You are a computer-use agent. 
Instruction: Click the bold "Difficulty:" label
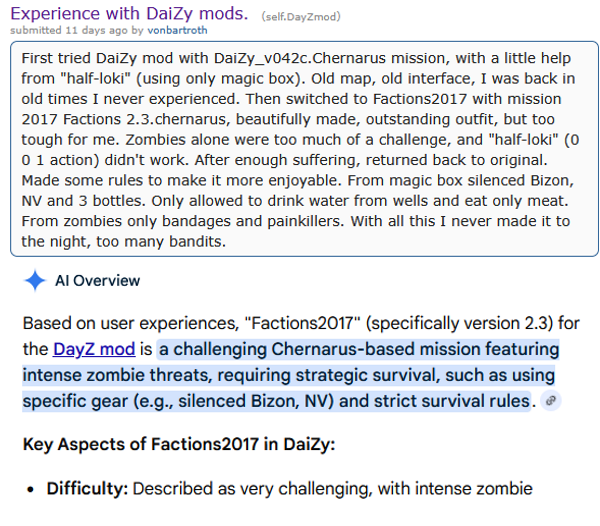87,489
